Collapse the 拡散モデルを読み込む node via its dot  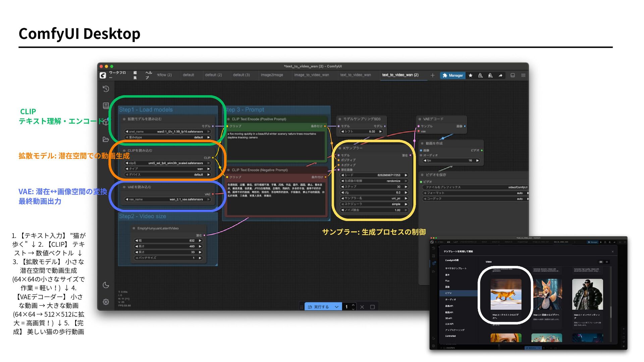(x=124, y=119)
